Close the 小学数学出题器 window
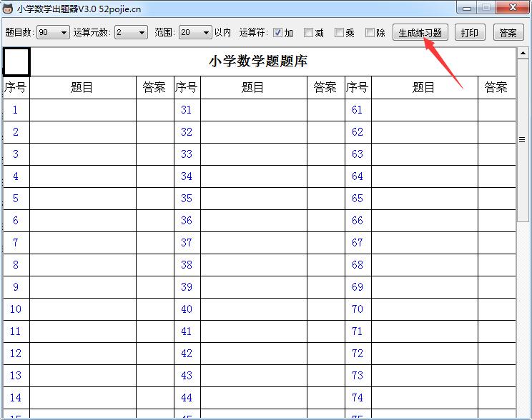532x420 pixels. coord(513,8)
